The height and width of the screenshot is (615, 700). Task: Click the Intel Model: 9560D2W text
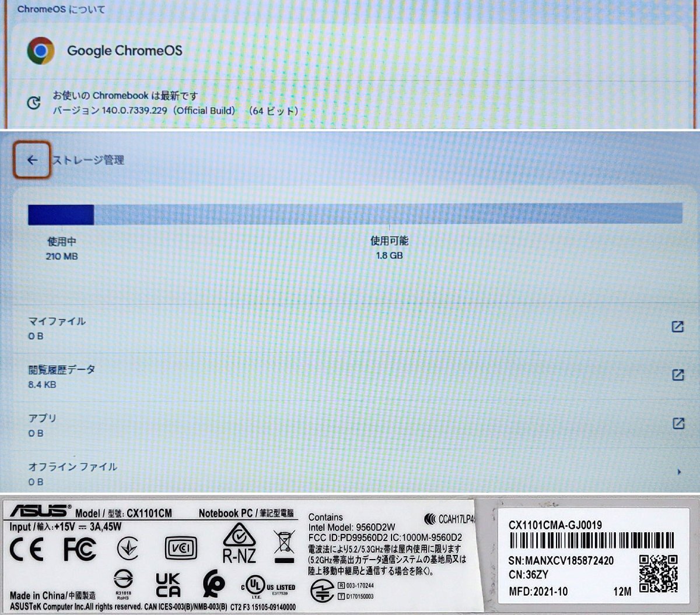[352, 527]
